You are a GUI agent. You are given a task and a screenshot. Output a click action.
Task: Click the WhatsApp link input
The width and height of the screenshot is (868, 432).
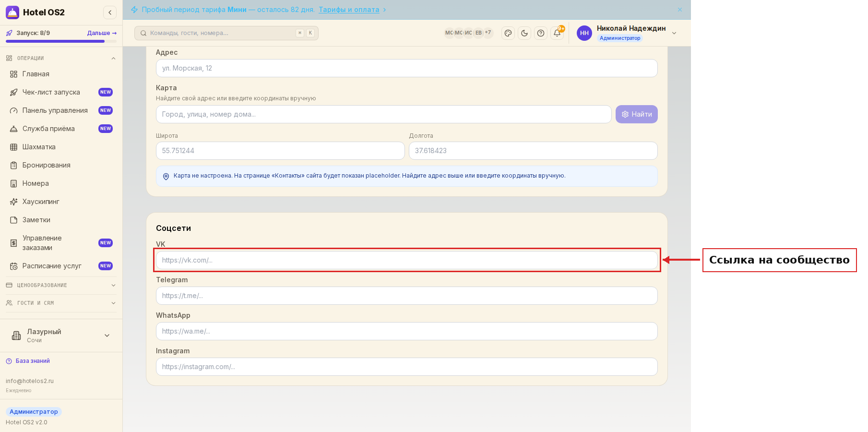(x=406, y=331)
